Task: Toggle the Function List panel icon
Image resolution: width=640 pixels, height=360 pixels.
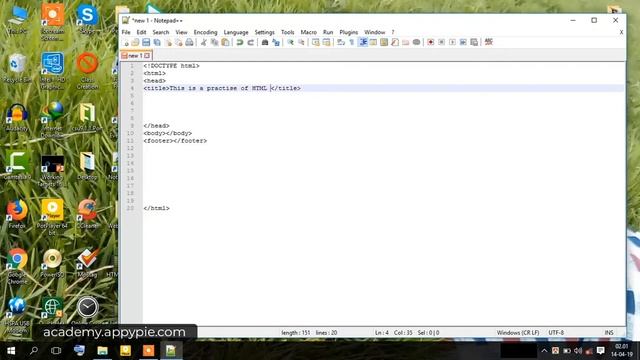Action: coord(395,42)
